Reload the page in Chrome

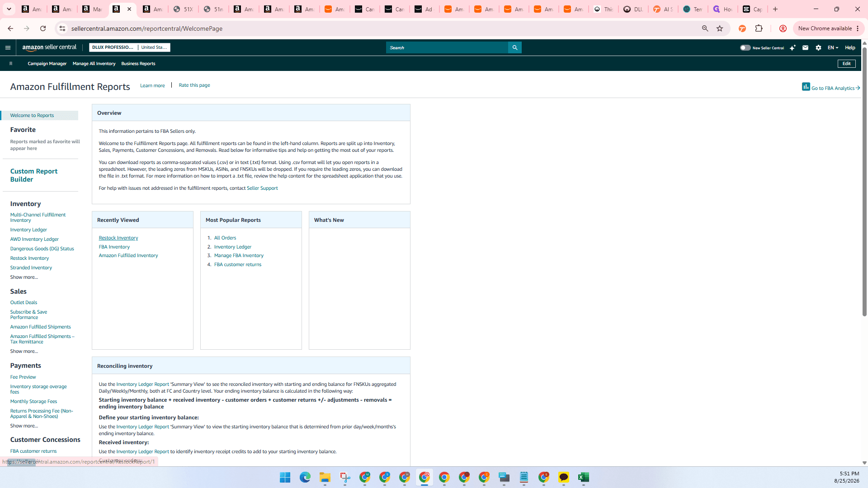click(43, 28)
